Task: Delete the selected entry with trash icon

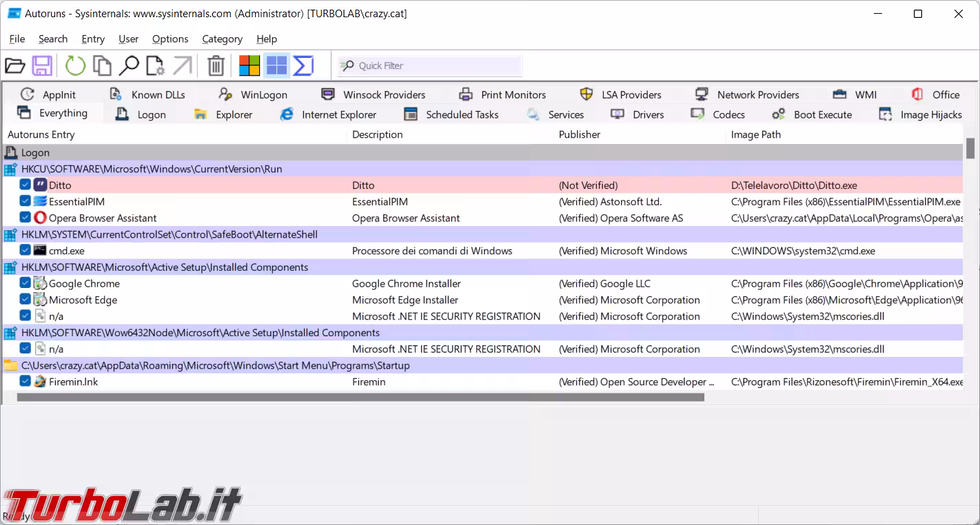Action: coord(216,66)
